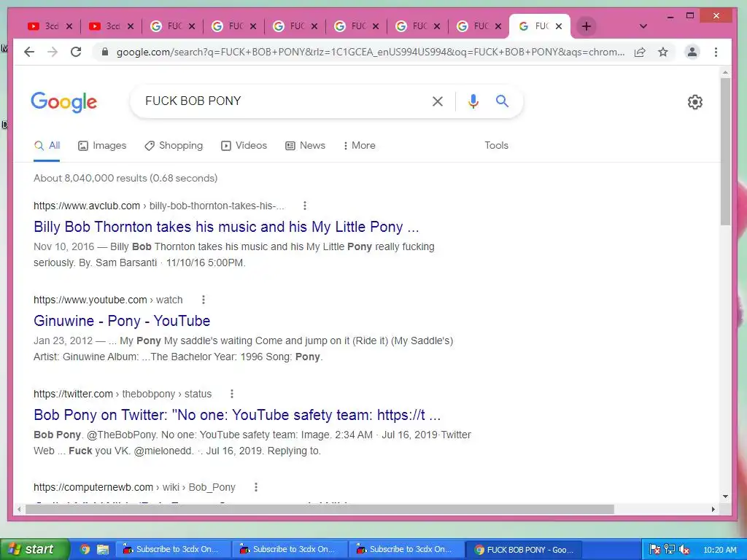Launch Chrome from quick launch icon
The width and height of the screenshot is (747, 560).
[85, 549]
